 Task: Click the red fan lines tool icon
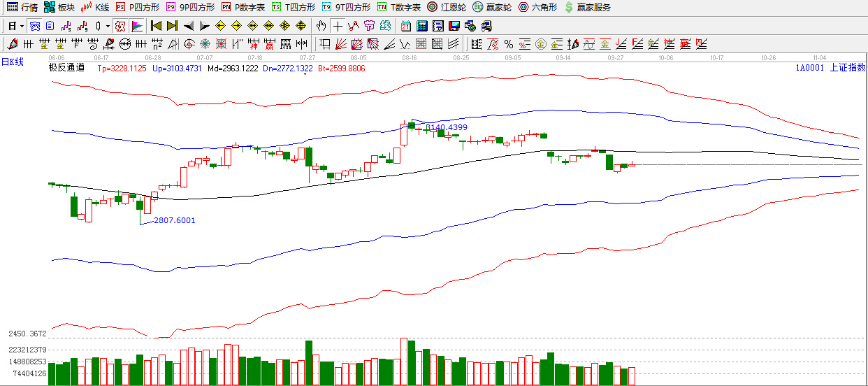pyautogui.click(x=339, y=44)
